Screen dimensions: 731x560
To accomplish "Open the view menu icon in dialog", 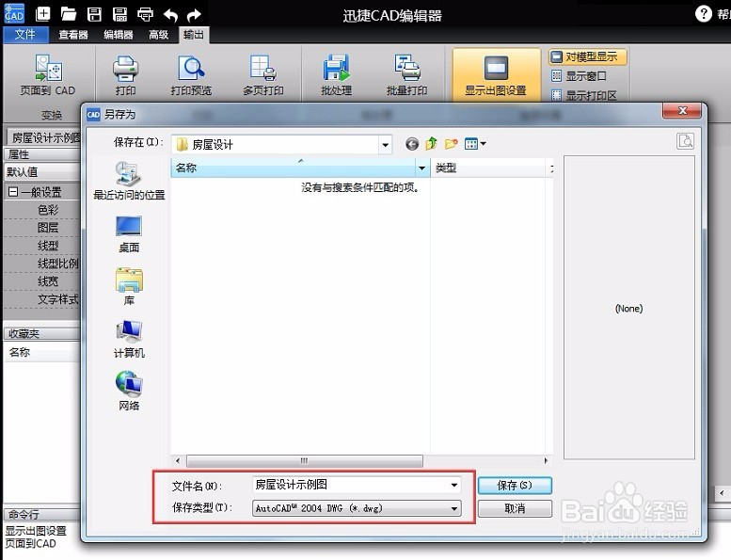I will pyautogui.click(x=475, y=144).
